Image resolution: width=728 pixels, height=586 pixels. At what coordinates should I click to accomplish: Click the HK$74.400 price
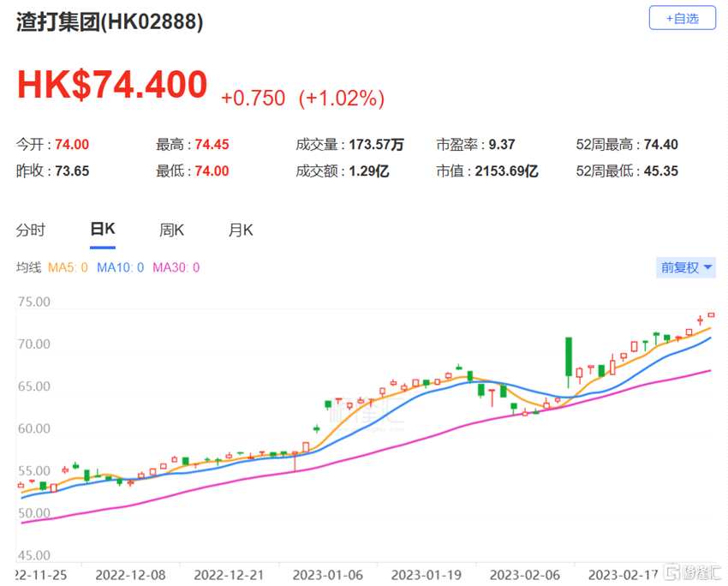click(x=112, y=84)
